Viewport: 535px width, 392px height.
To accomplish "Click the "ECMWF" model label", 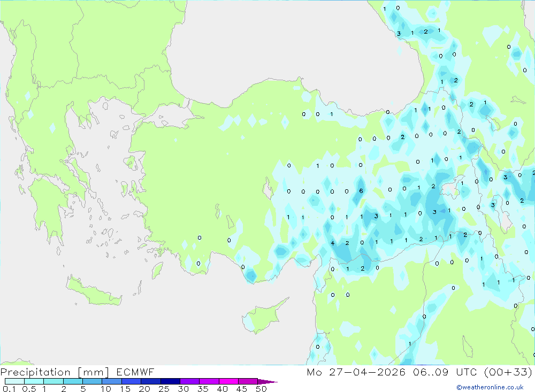I will click(x=135, y=372).
